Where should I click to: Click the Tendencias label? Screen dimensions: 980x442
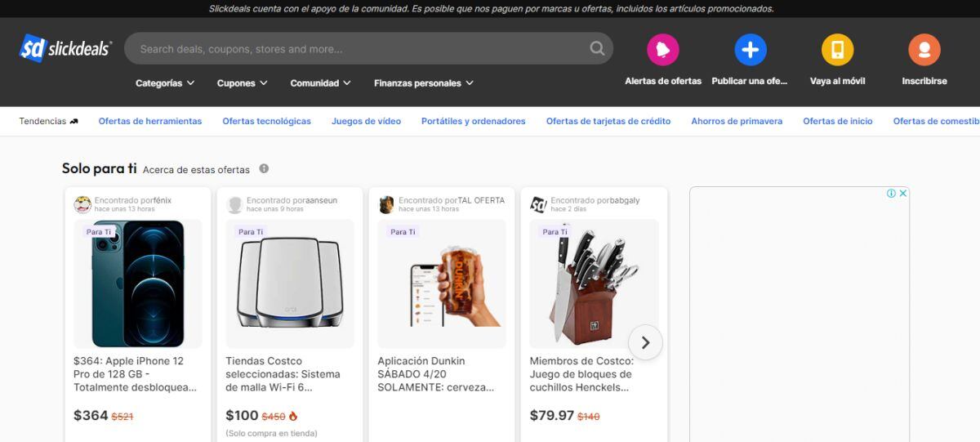pyautogui.click(x=42, y=121)
